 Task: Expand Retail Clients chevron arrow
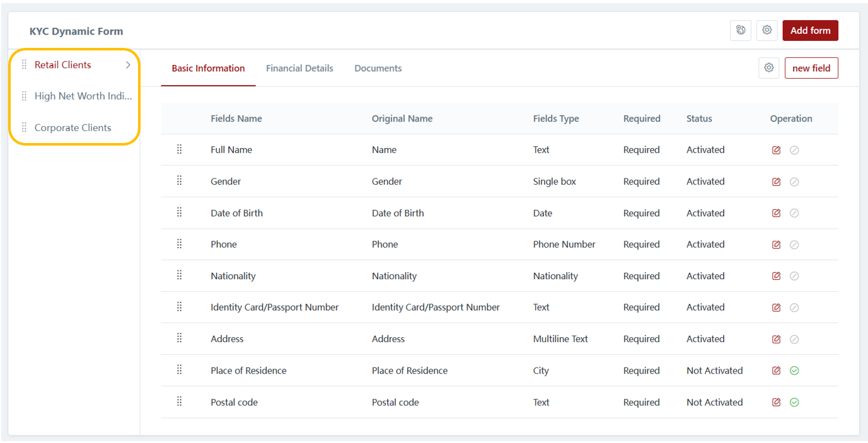(128, 65)
